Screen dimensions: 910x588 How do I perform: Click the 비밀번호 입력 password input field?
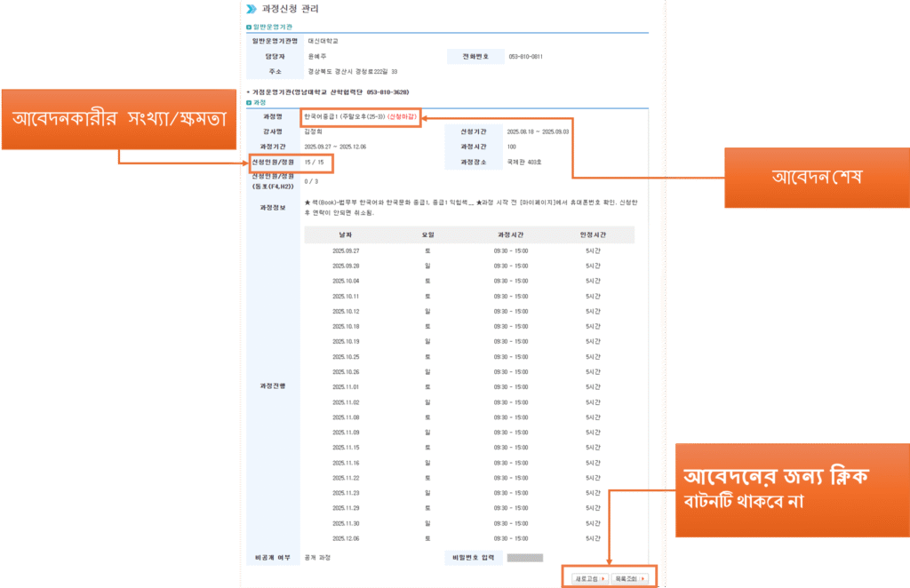tap(524, 557)
